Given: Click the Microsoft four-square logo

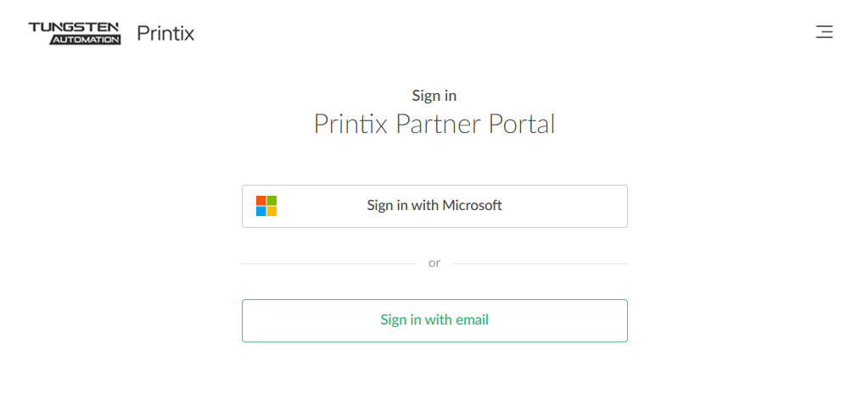Looking at the screenshot, I should 266,206.
